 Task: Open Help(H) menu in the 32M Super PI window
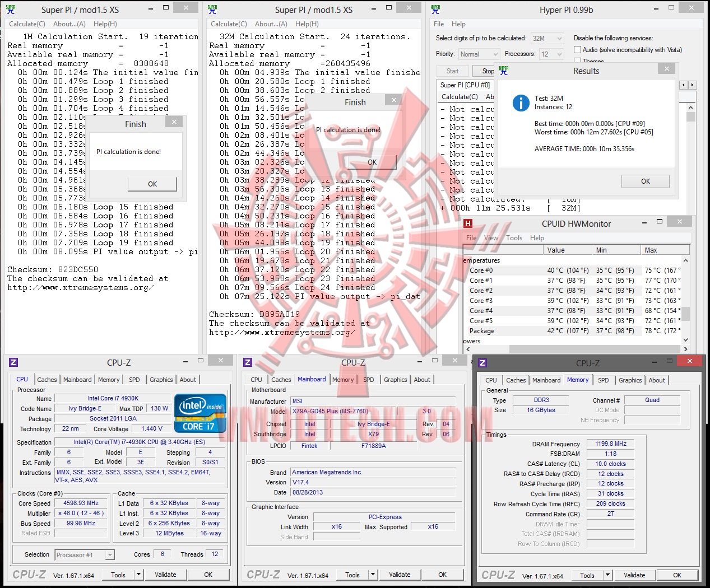click(307, 24)
